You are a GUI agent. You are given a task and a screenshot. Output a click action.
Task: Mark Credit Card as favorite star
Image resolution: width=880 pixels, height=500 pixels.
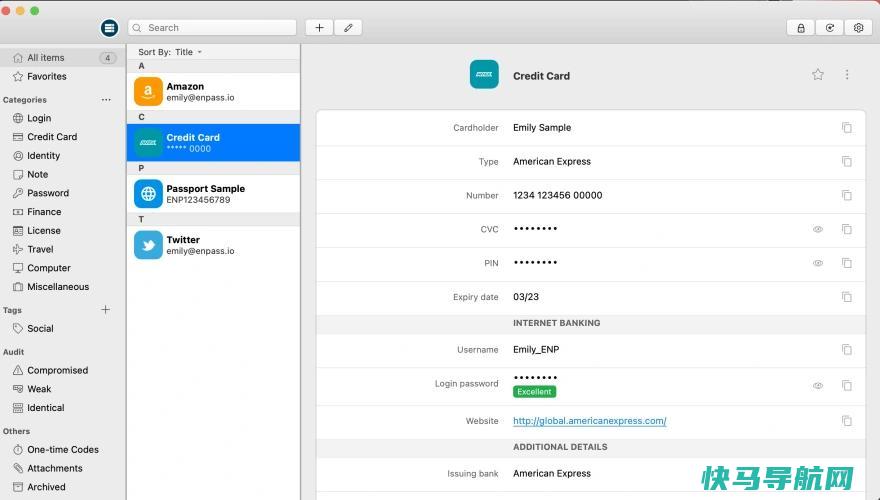click(818, 75)
